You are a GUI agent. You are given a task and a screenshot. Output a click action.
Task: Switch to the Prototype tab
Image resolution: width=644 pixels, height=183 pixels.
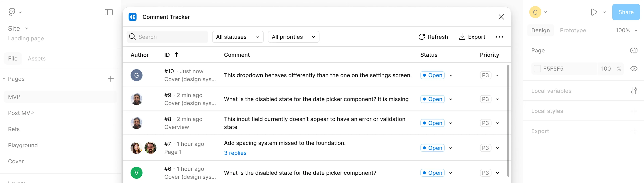[x=573, y=30]
